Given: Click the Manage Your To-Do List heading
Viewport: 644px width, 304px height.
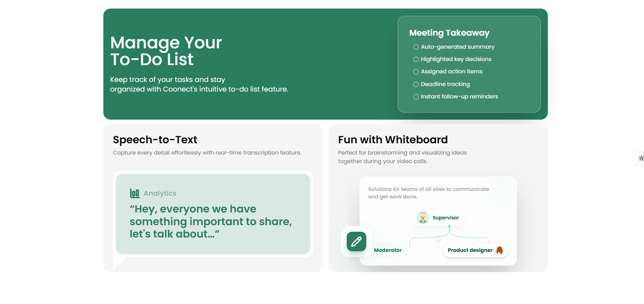Looking at the screenshot, I should [x=166, y=51].
